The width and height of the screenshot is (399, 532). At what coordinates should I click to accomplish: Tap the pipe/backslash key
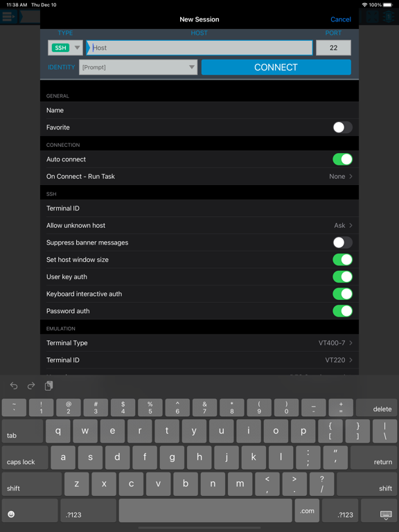(384, 431)
